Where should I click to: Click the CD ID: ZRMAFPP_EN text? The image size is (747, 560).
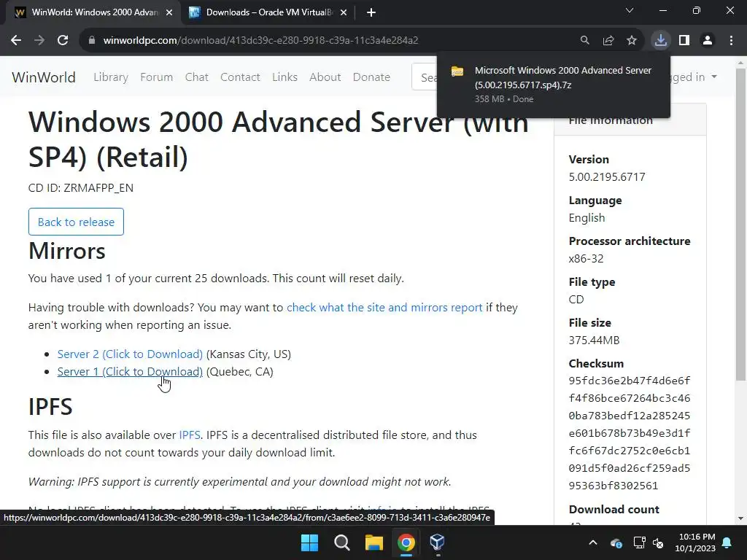(x=81, y=188)
